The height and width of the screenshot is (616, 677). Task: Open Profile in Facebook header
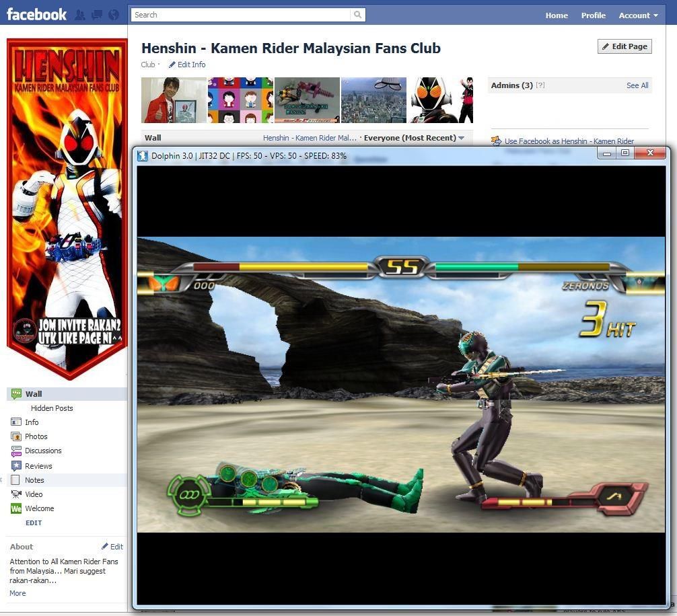coord(594,15)
